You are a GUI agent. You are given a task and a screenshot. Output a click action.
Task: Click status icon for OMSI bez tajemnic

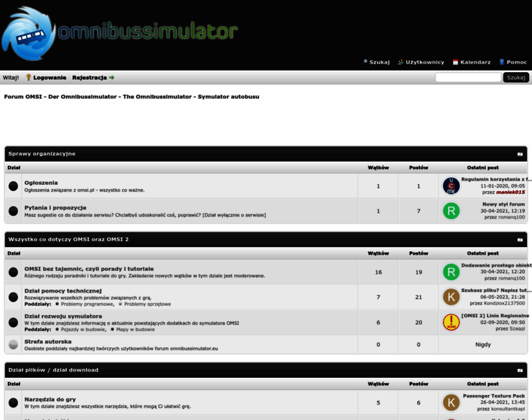[13, 272]
